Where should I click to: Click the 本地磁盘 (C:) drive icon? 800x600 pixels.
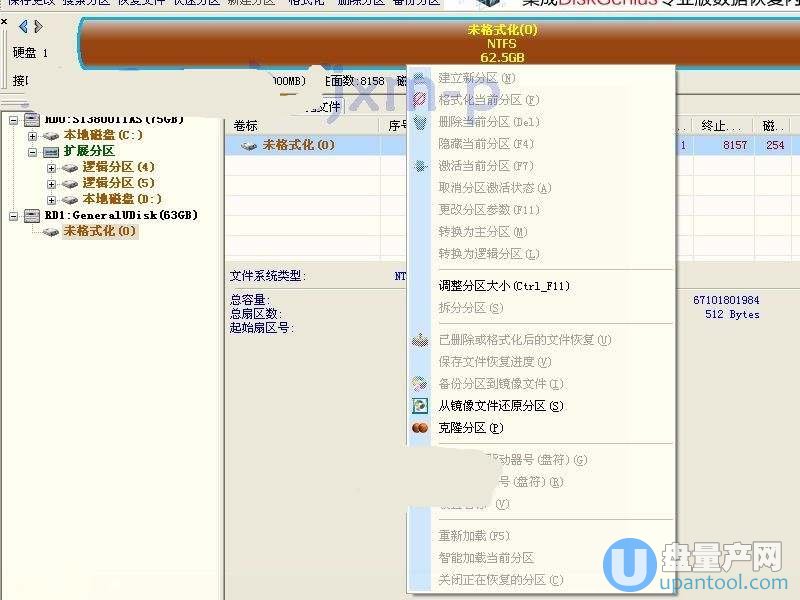click(51, 136)
